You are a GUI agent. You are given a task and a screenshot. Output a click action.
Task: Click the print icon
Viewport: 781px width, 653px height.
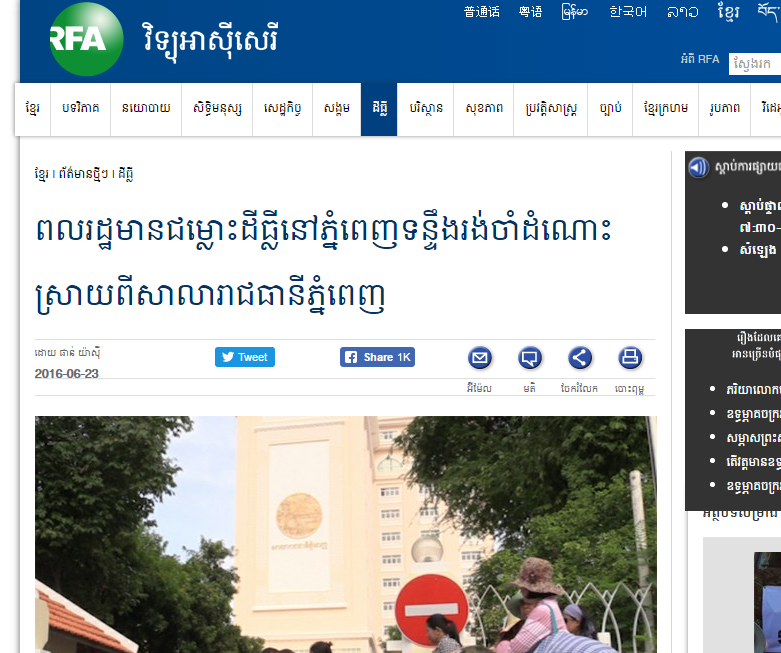(x=630, y=358)
